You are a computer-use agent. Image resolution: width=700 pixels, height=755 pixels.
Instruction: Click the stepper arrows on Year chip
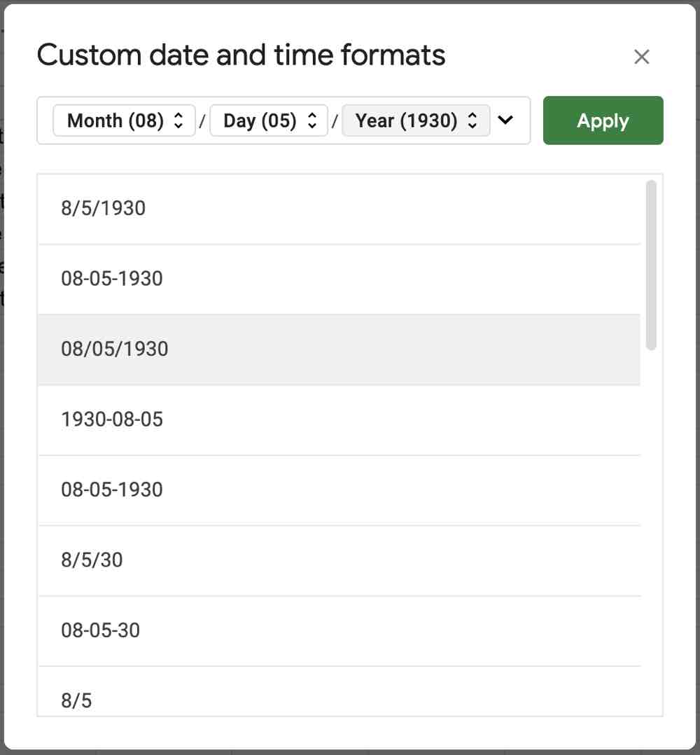point(471,120)
